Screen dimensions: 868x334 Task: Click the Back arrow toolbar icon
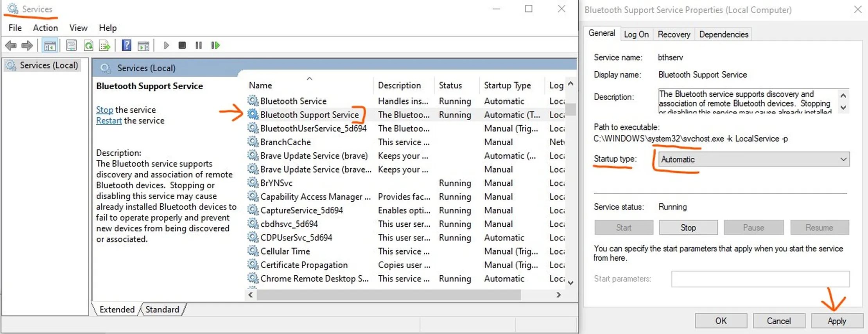(x=11, y=45)
